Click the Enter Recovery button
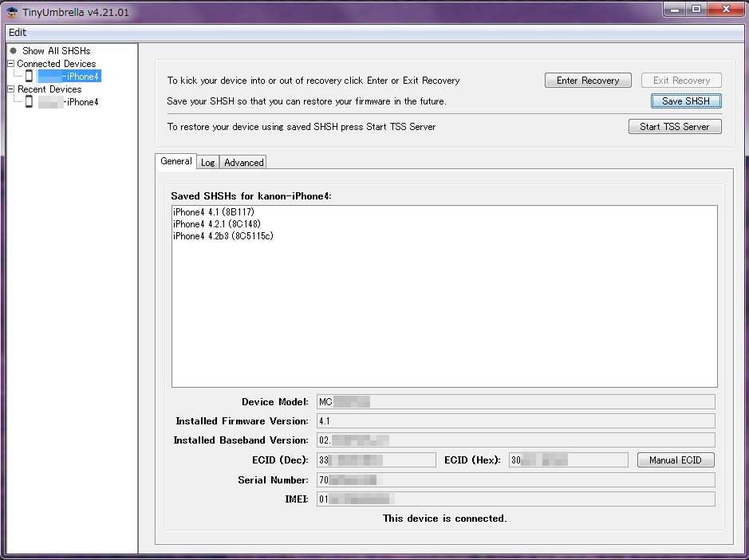 [588, 81]
